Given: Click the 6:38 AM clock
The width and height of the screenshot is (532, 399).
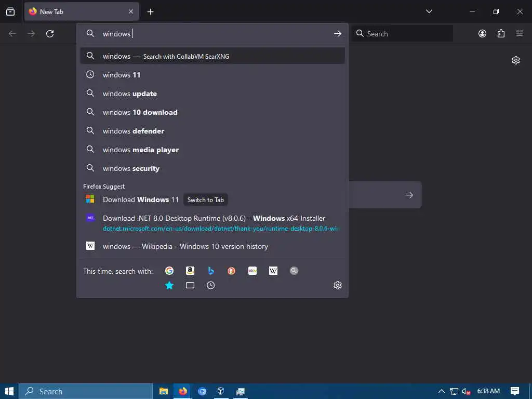Looking at the screenshot, I should [488, 391].
